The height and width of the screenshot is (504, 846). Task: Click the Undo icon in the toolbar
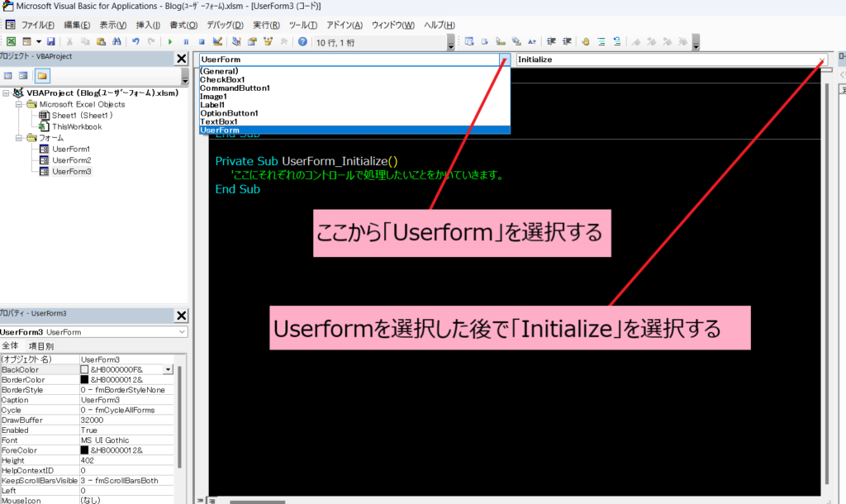134,40
